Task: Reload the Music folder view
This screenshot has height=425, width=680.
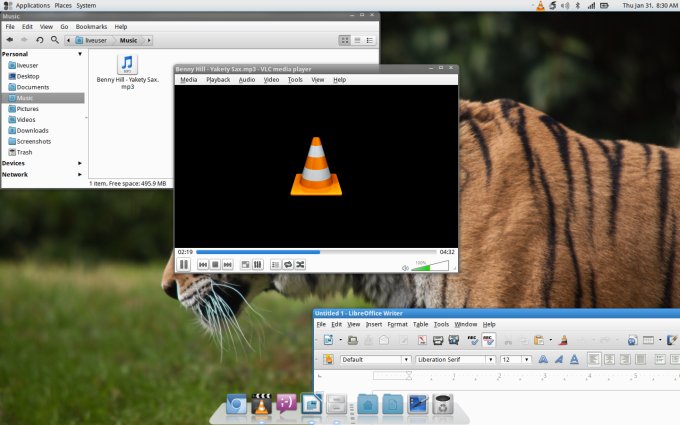Action: pyautogui.click(x=39, y=40)
